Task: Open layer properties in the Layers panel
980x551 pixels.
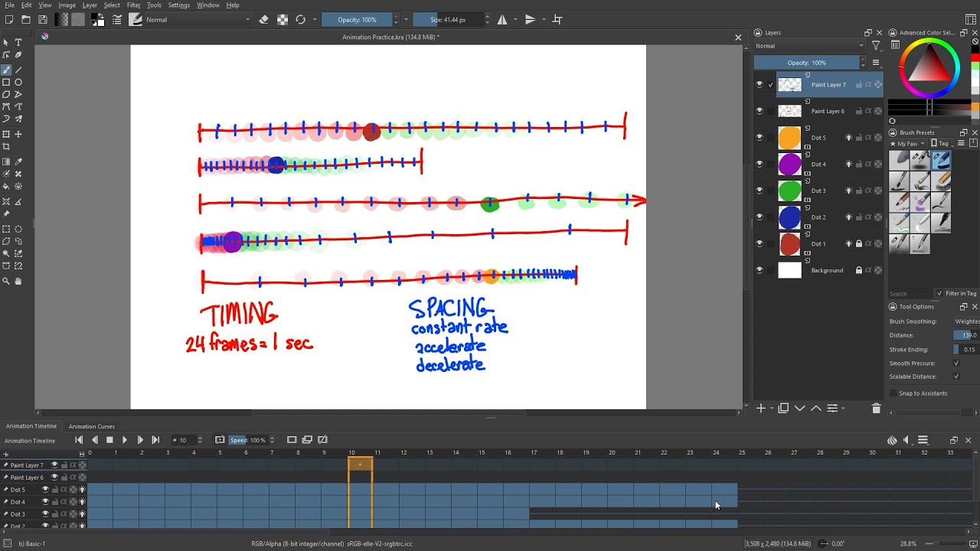Action: click(x=832, y=409)
